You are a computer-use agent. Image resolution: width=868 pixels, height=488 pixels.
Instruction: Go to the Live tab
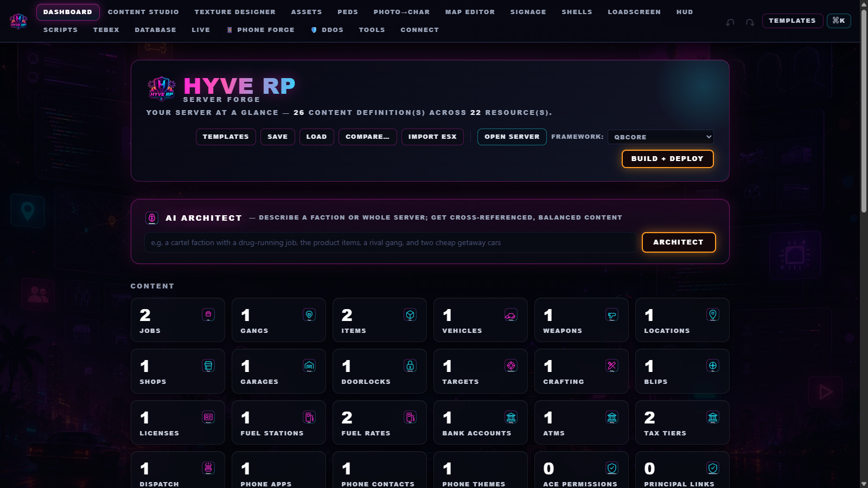click(201, 30)
